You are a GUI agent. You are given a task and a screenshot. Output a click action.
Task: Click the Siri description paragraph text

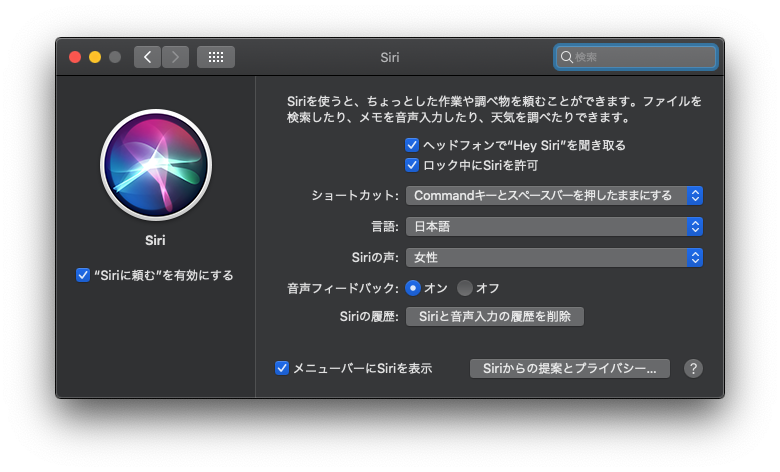coord(494,109)
